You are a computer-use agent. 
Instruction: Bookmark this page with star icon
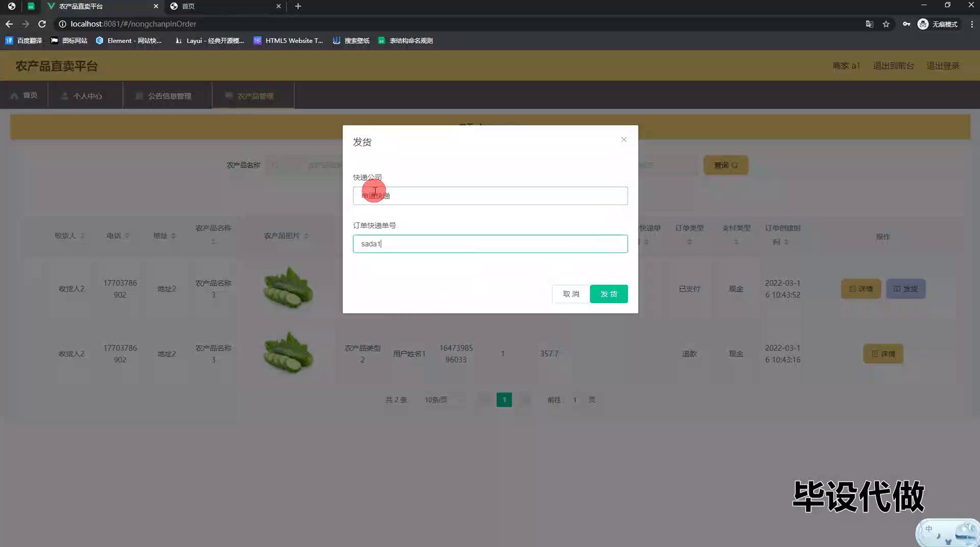pyautogui.click(x=886, y=24)
